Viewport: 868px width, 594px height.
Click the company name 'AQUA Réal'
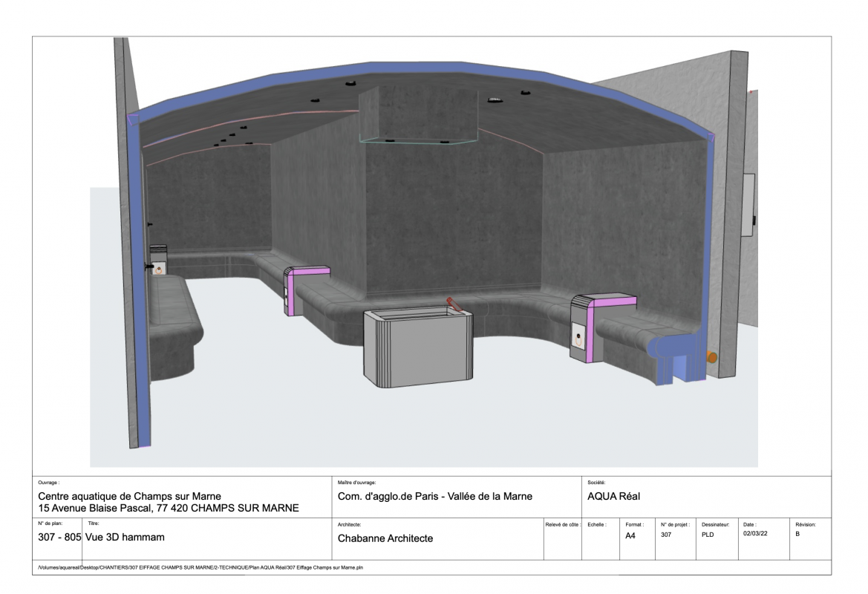pos(613,496)
